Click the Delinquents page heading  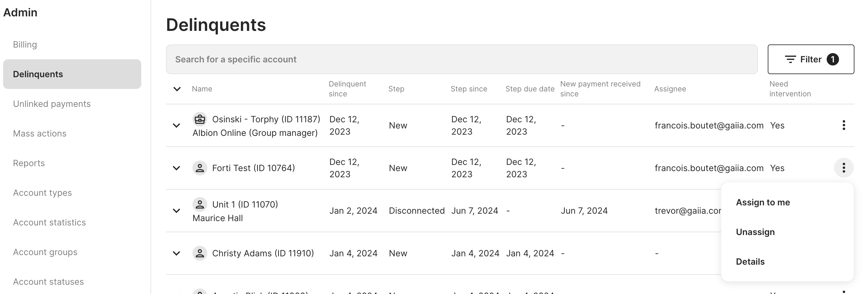coord(216,25)
